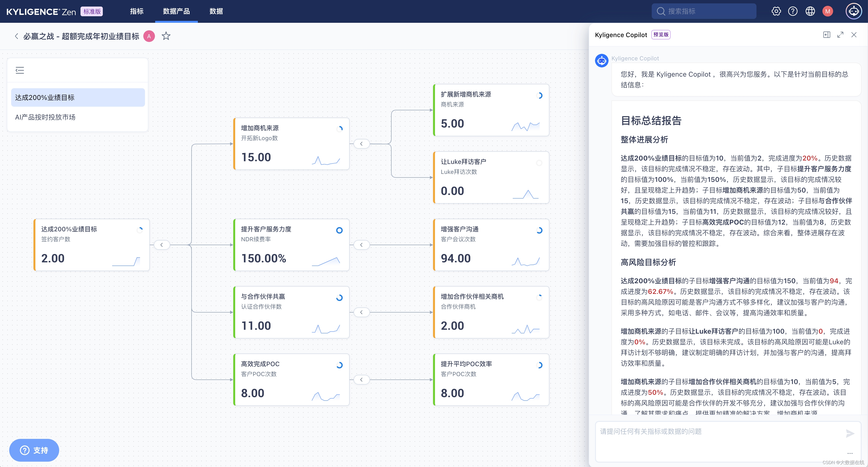868x467 pixels.
Task: Open the user avatar M menu
Action: [828, 11]
